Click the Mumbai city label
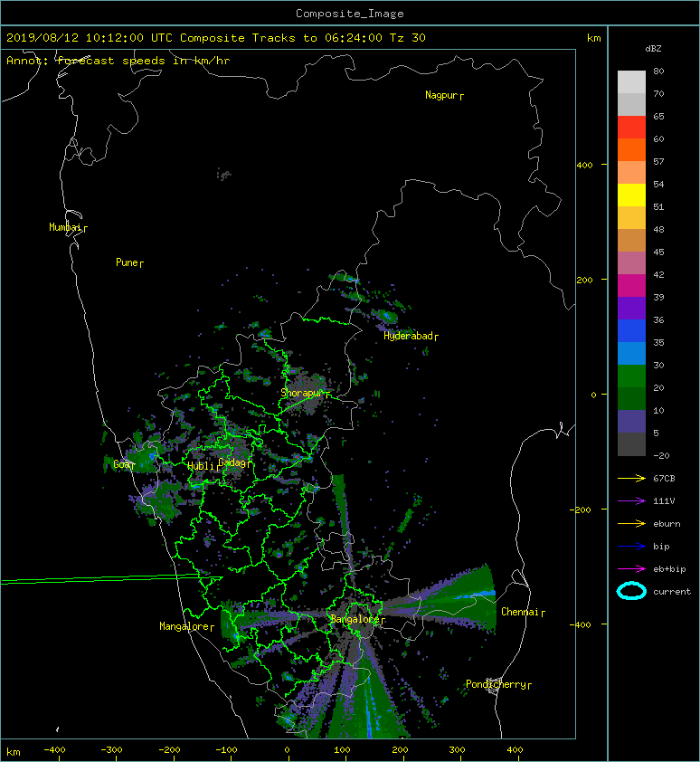 pyautogui.click(x=65, y=227)
